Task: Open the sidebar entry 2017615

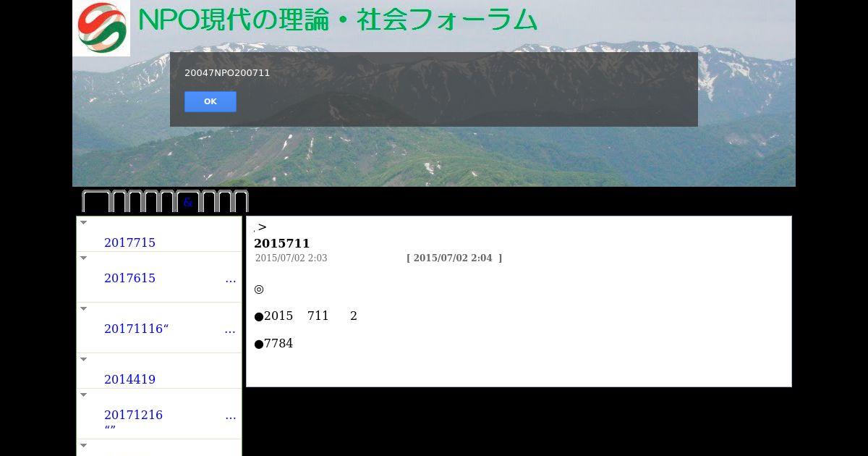Action: click(129, 278)
